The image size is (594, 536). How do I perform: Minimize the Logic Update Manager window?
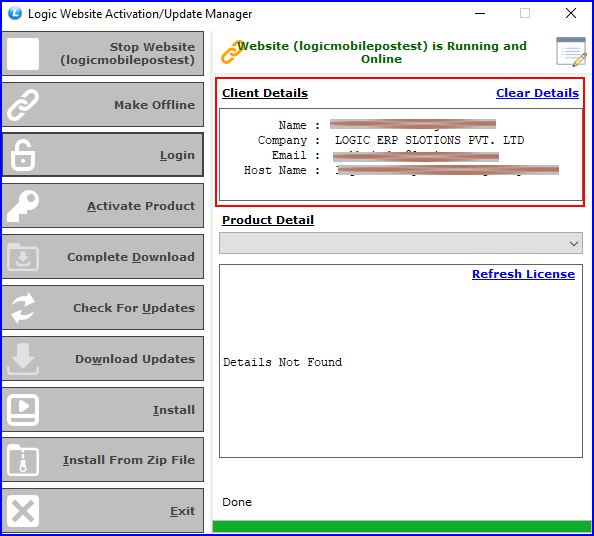(480, 14)
